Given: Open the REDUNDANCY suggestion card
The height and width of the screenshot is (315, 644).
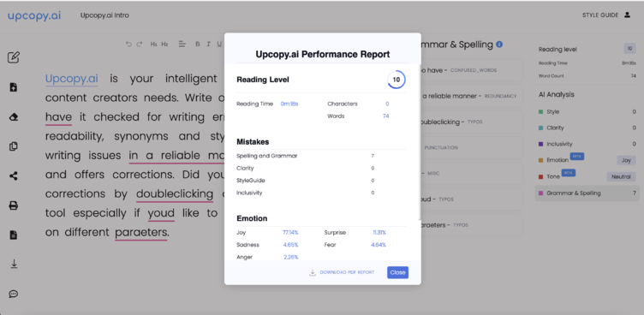Looking at the screenshot, I should (x=472, y=96).
